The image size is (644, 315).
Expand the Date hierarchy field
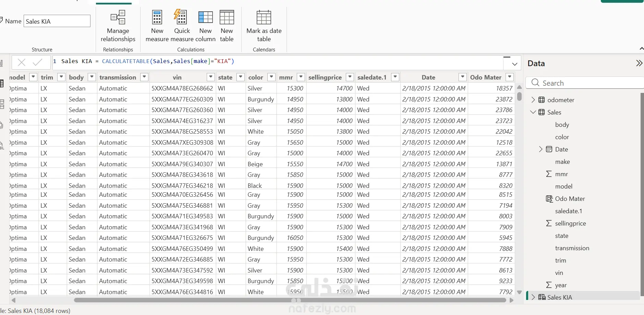(x=540, y=149)
